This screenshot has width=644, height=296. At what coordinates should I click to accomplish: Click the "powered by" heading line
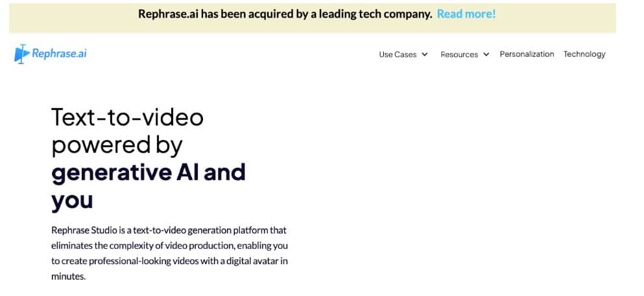pyautogui.click(x=117, y=145)
